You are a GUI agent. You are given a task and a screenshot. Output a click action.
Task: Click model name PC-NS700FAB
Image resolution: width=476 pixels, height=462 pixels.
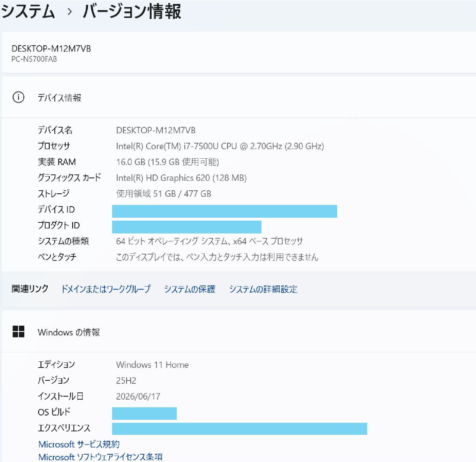(x=34, y=59)
